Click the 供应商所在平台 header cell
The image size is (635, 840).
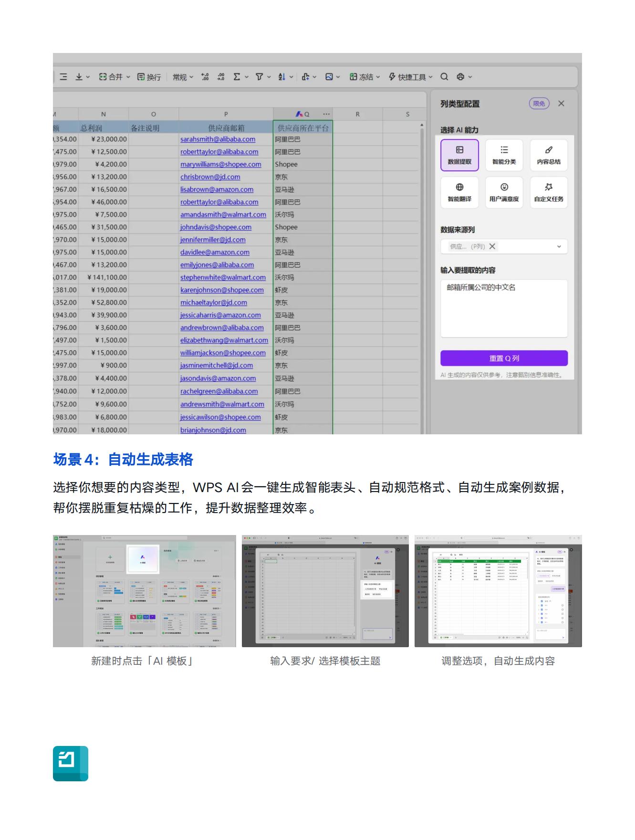303,127
